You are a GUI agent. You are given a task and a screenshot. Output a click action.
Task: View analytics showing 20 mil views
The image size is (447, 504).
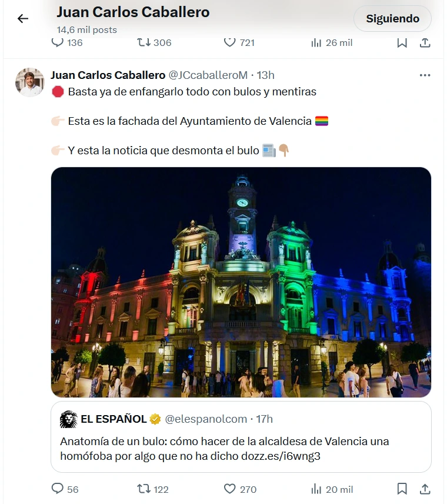tap(332, 489)
